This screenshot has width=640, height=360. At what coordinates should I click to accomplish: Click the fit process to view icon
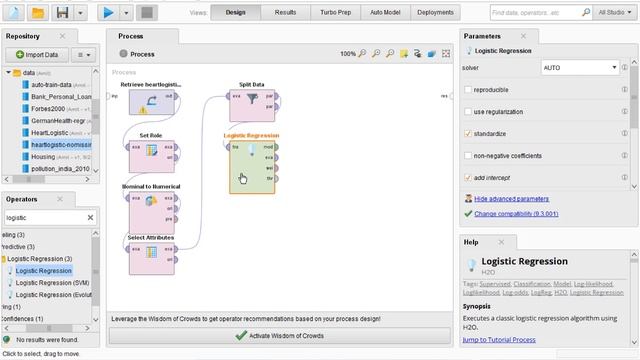[446, 53]
